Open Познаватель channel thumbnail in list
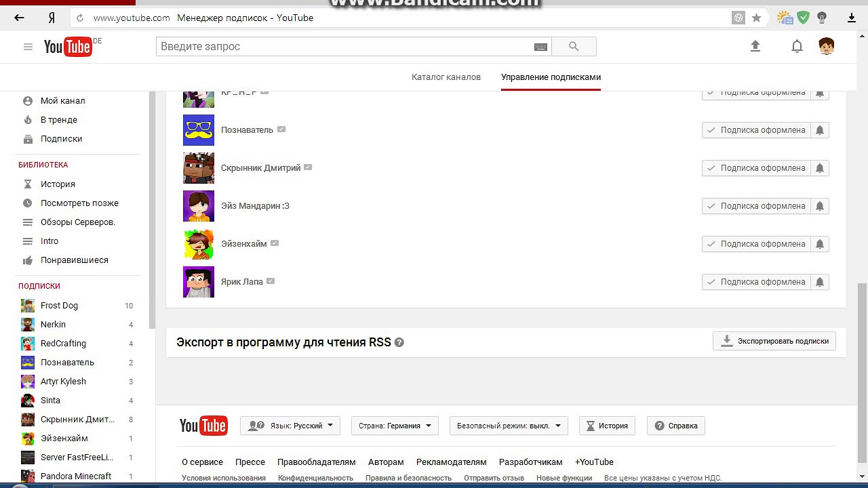Viewport: 868px width, 488px height. (199, 130)
